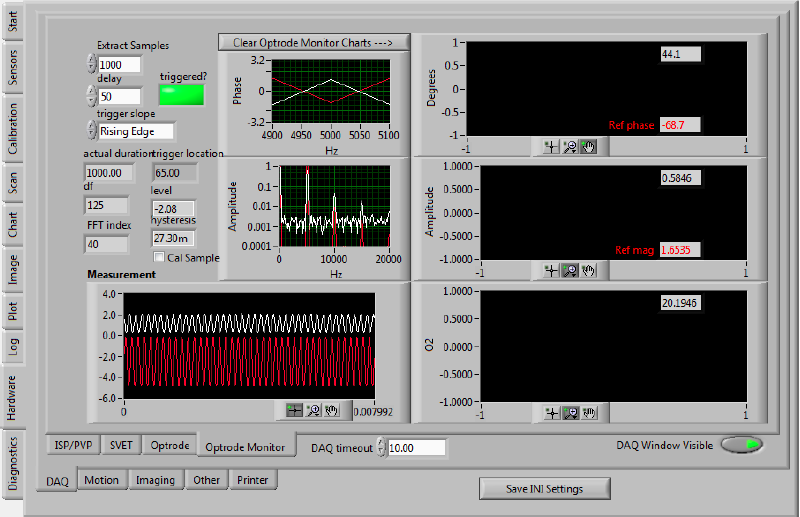Switch to the Start side tab
This screenshot has height=517, width=800.
point(12,21)
